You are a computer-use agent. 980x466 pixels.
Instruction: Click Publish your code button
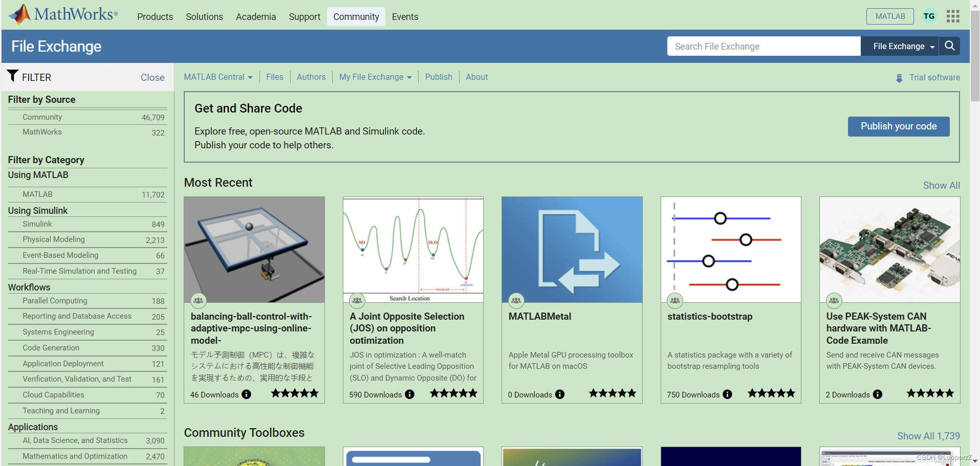click(x=899, y=126)
